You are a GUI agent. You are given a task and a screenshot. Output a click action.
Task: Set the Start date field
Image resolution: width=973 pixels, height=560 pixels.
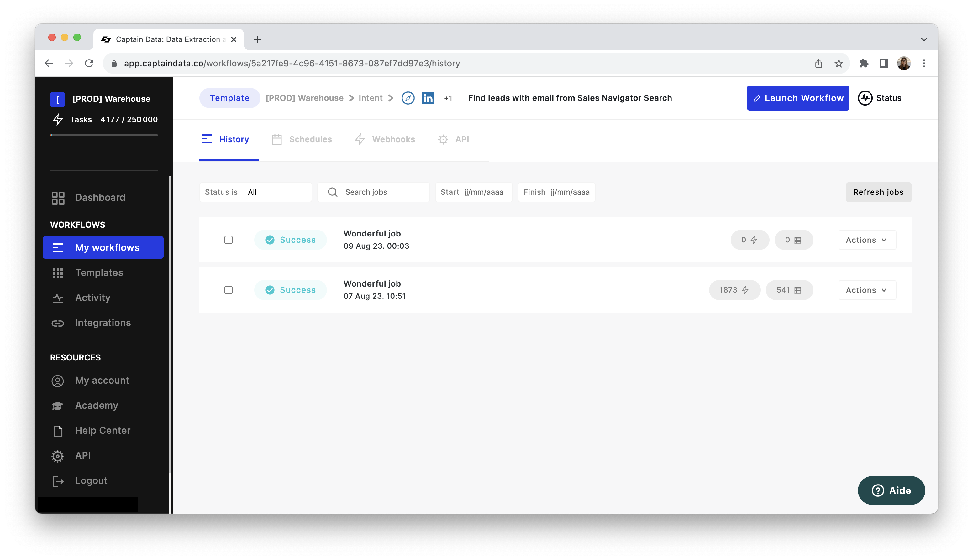click(473, 192)
